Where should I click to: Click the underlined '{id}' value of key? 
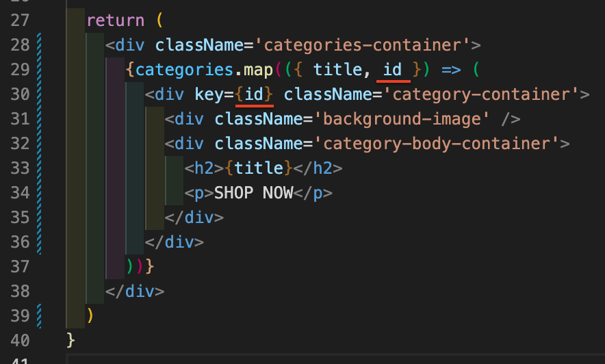click(254, 95)
